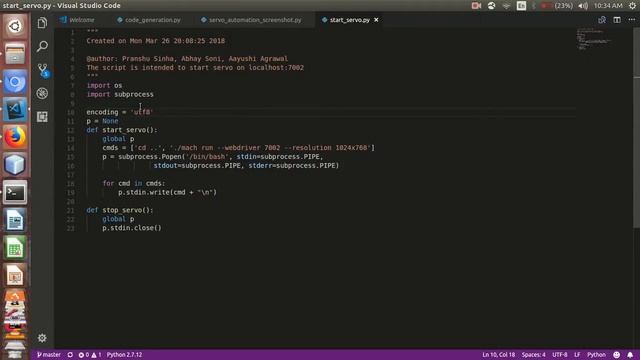The height and width of the screenshot is (360, 640).
Task: Change the UTF-8 encoding in status bar
Action: pyautogui.click(x=560, y=355)
